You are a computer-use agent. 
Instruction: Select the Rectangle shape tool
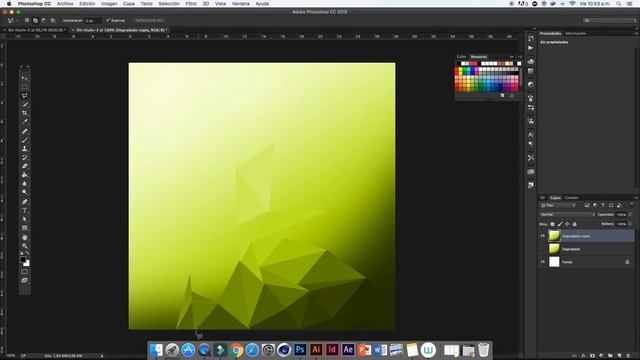click(x=24, y=228)
